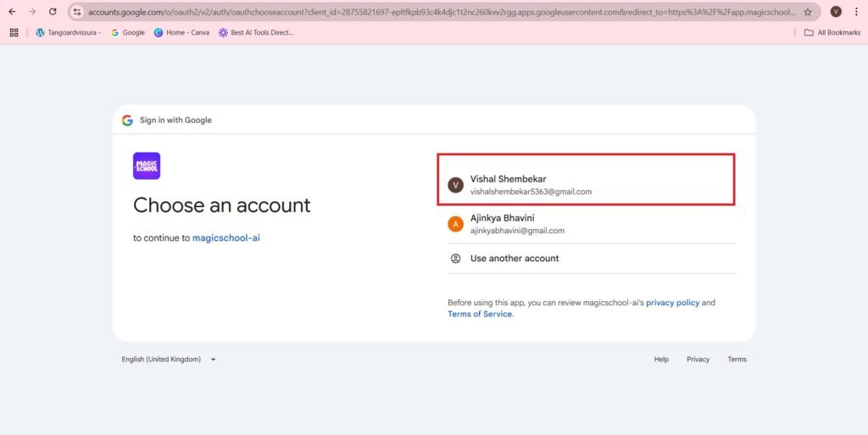Open the apps grid in bookmarks bar
The height and width of the screenshot is (435, 868).
(14, 33)
